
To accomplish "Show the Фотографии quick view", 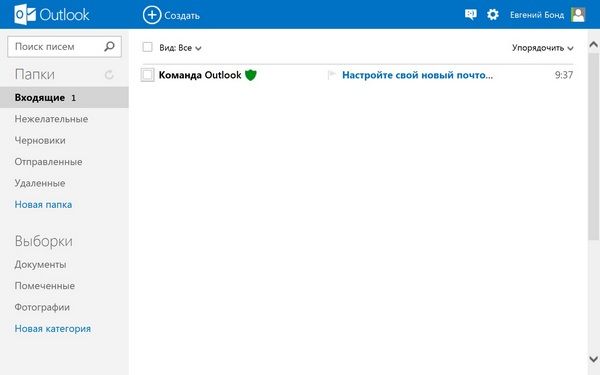I will click(42, 307).
